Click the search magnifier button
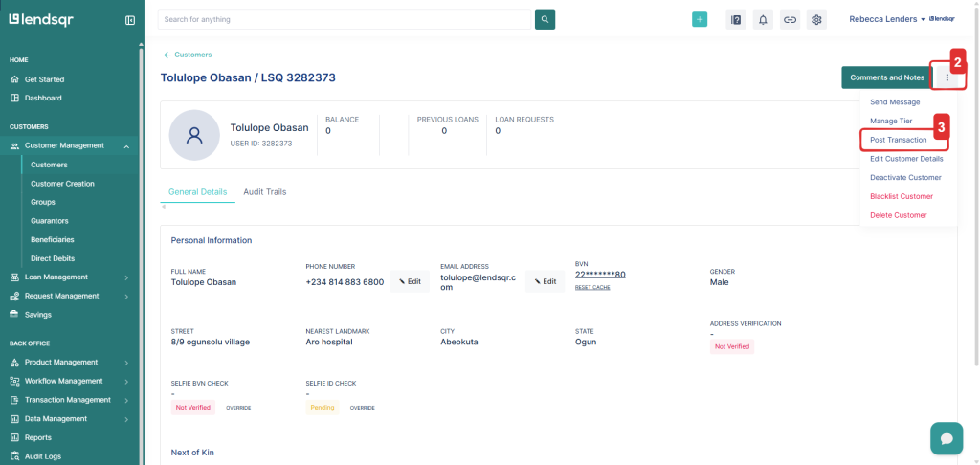This screenshot has height=465, width=980. [x=545, y=19]
